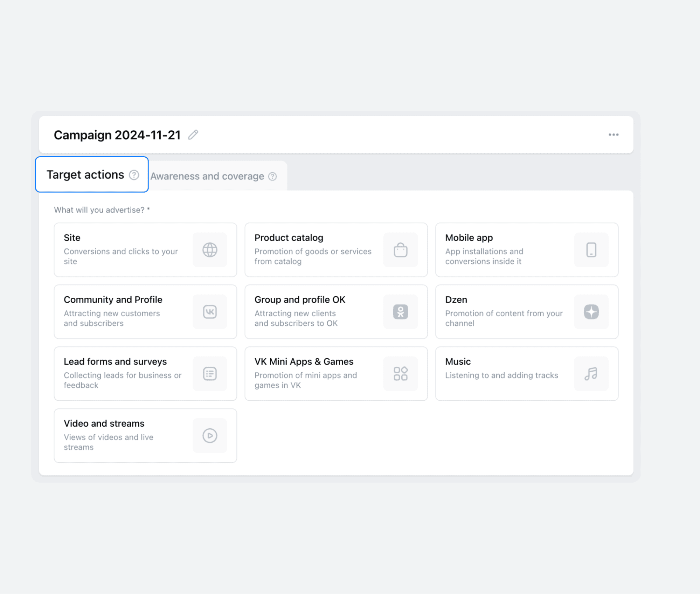The image size is (700, 594).
Task: Switch to the Awareness and coverage tab
Action: (207, 177)
